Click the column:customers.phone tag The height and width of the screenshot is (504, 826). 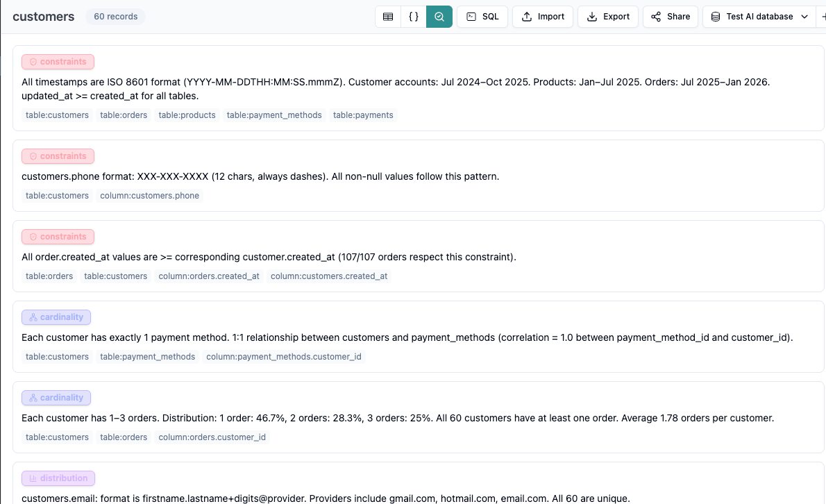coord(149,196)
